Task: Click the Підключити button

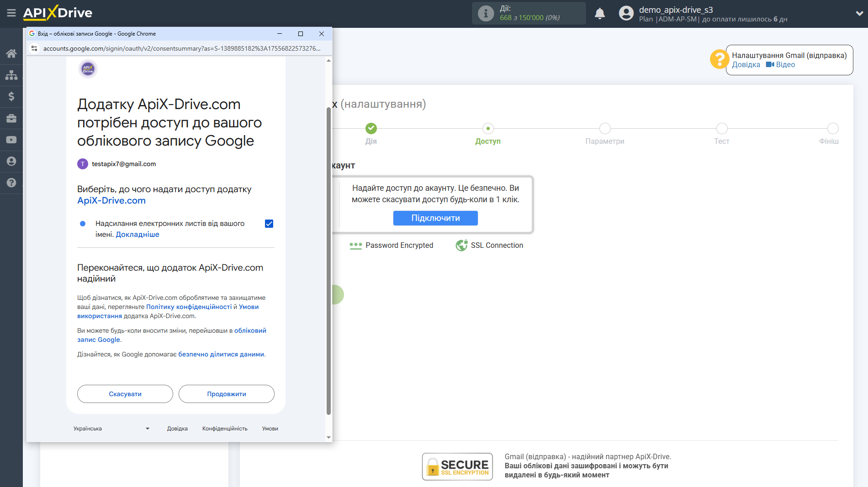Action: pos(435,218)
